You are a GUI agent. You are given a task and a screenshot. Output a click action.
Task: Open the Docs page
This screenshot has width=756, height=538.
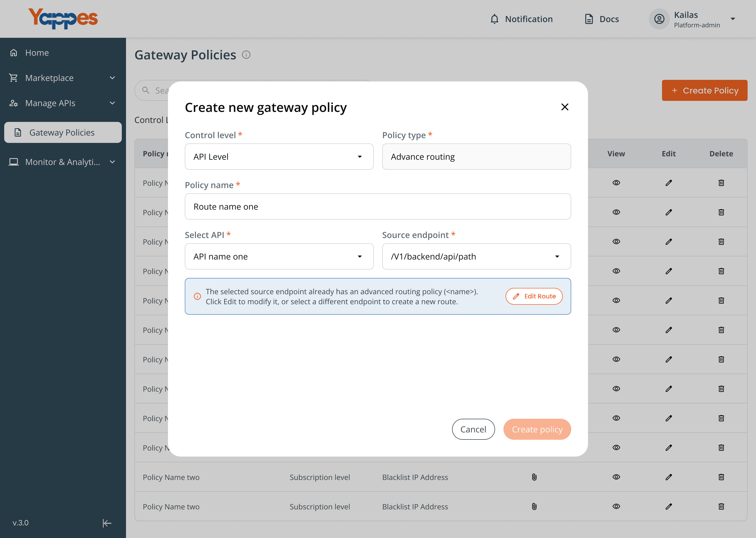(x=601, y=19)
